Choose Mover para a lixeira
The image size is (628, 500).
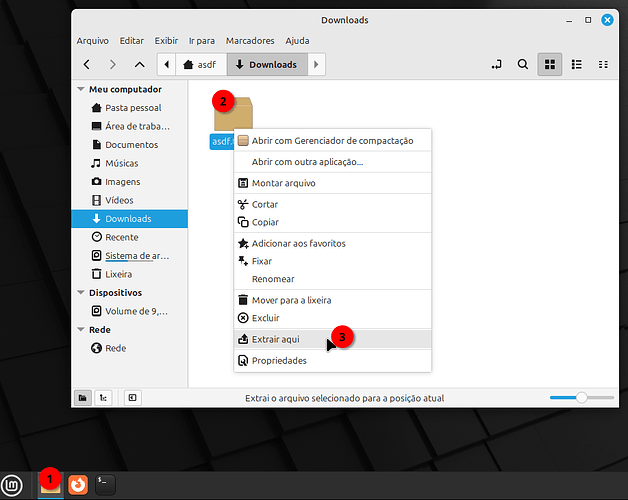coord(332,300)
